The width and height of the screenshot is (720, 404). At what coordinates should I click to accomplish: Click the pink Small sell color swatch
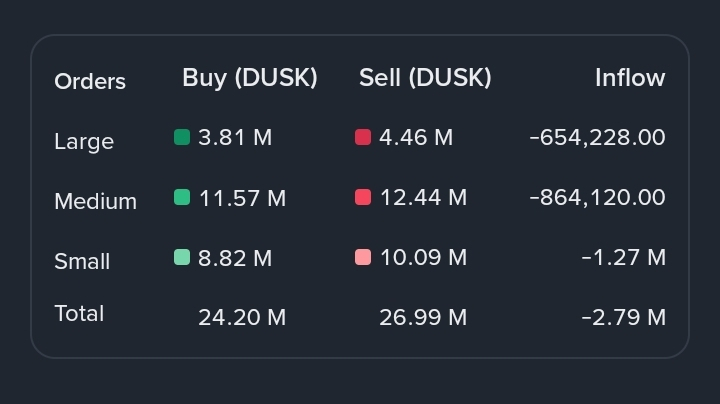(363, 257)
